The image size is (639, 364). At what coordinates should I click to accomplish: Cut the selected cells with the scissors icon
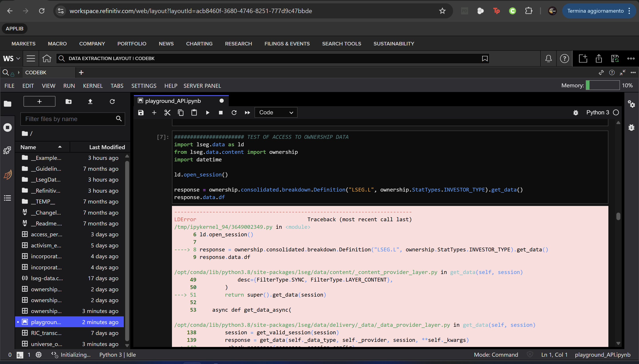(167, 112)
